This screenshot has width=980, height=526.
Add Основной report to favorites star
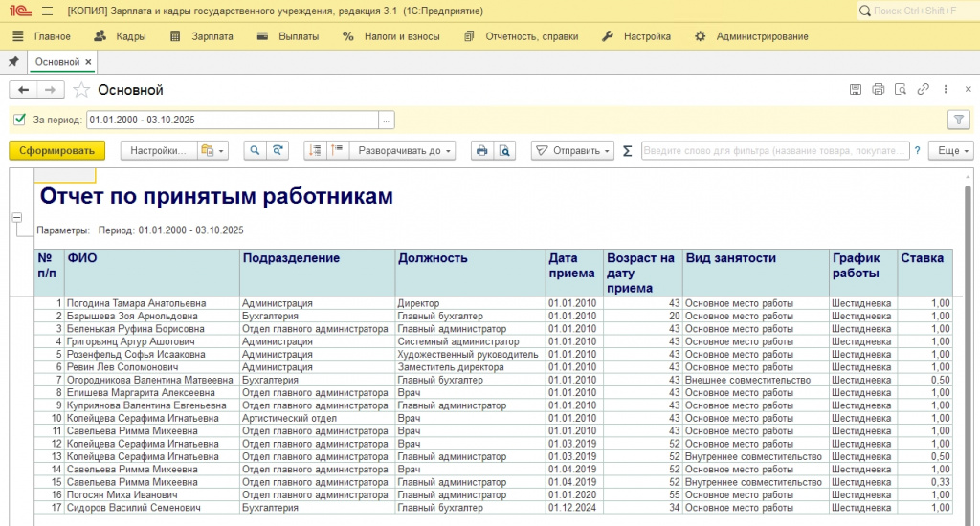[x=82, y=90]
